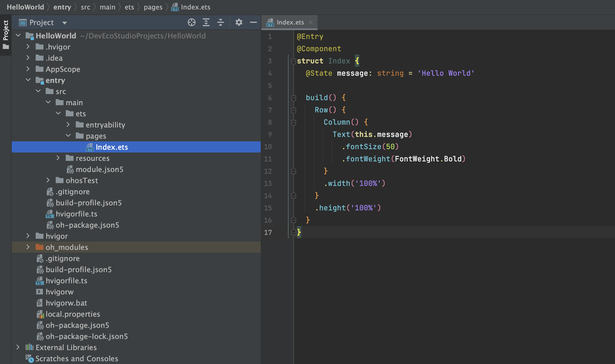Fold the build() method at line 6
This screenshot has height=364, width=615.
(293, 98)
